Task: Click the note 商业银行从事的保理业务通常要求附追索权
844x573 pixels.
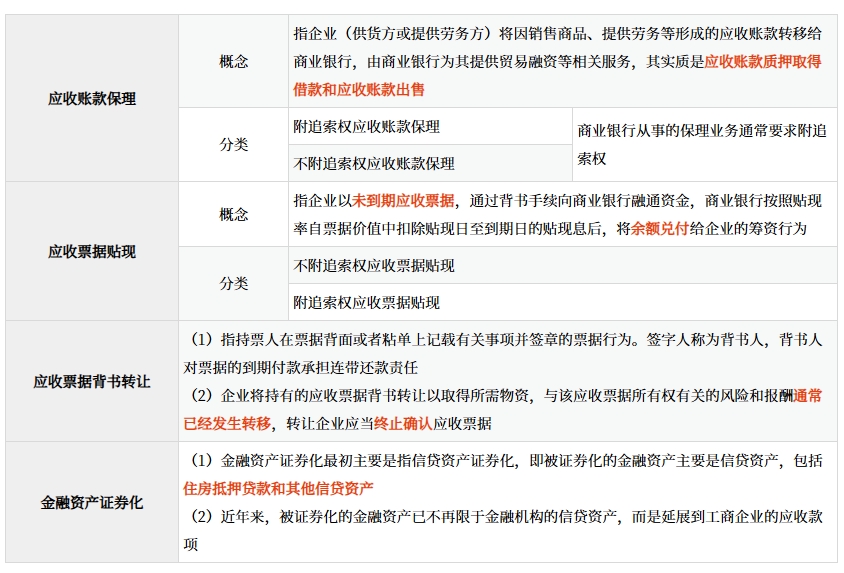Action: pos(702,144)
